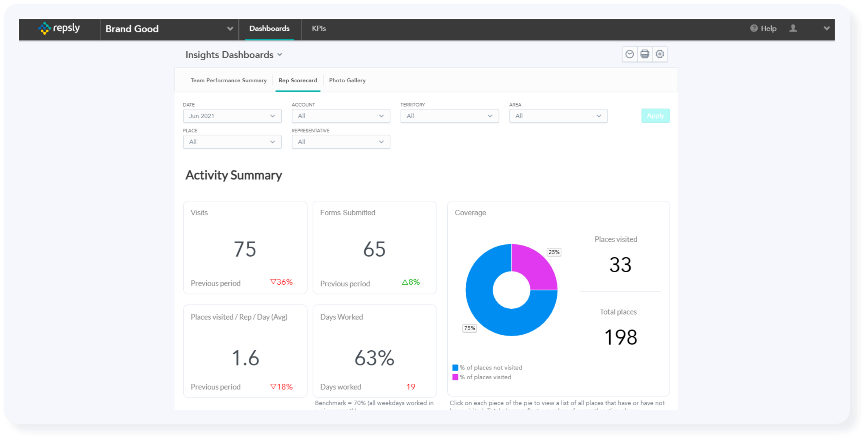Click the print dashboard icon
This screenshot has height=442, width=868.
(x=644, y=54)
